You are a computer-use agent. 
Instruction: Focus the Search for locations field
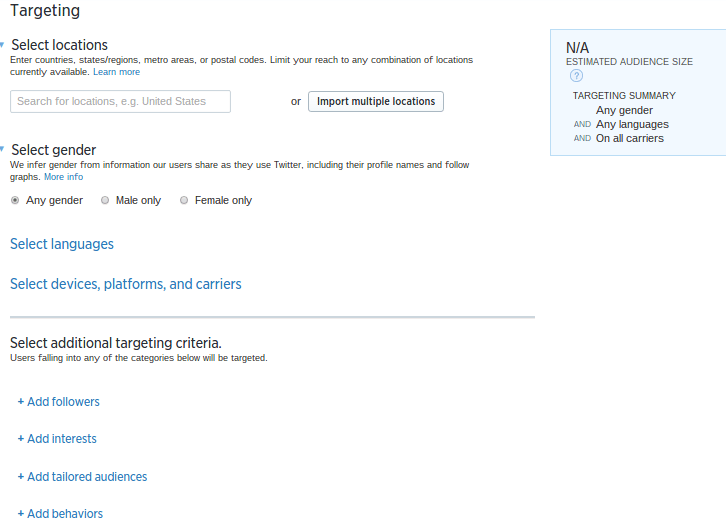[120, 102]
